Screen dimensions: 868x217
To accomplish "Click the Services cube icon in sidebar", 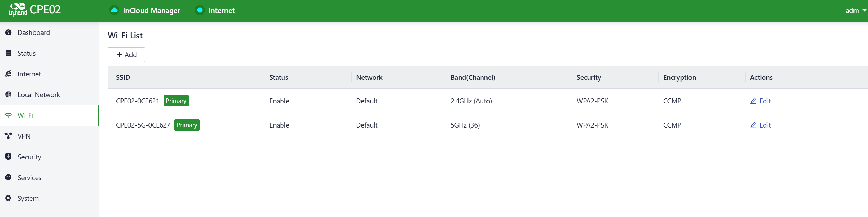I will tap(8, 177).
